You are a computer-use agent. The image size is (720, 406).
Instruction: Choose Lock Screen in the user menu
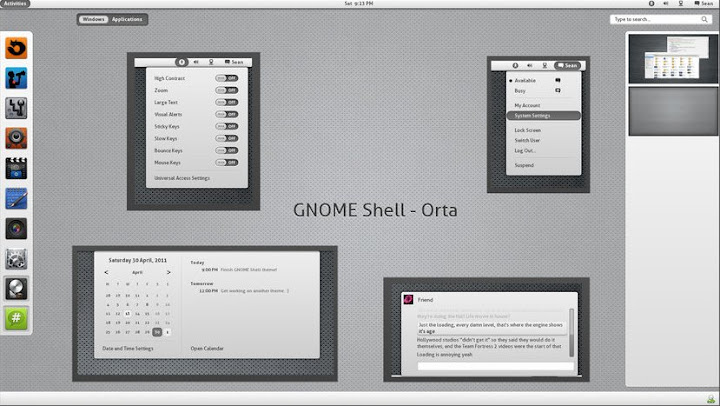click(x=527, y=130)
